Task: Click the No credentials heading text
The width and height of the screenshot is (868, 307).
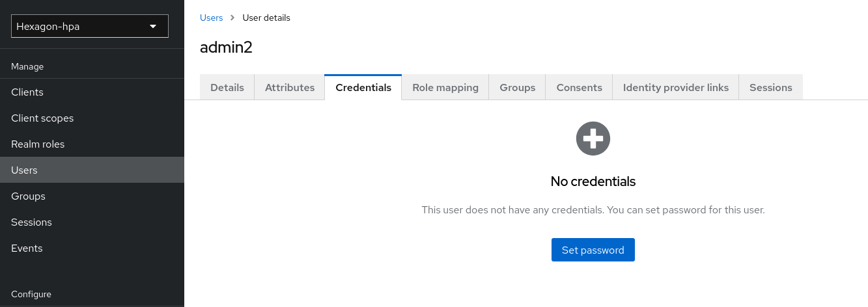Action: [x=593, y=181]
